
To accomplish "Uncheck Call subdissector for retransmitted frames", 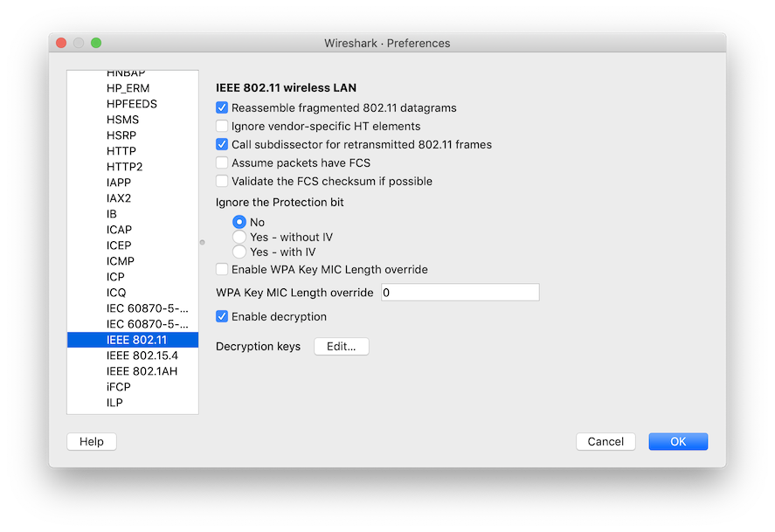I will coord(222,144).
